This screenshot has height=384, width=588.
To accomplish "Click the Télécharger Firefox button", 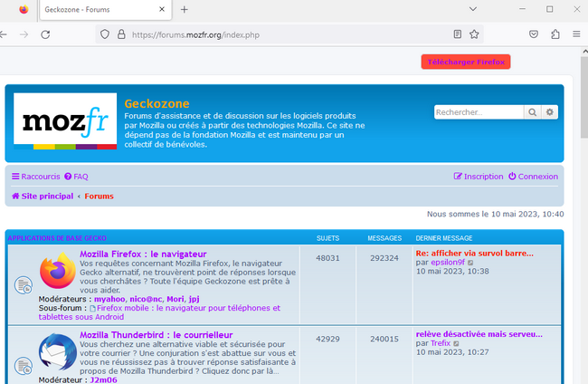I will coord(466,62).
